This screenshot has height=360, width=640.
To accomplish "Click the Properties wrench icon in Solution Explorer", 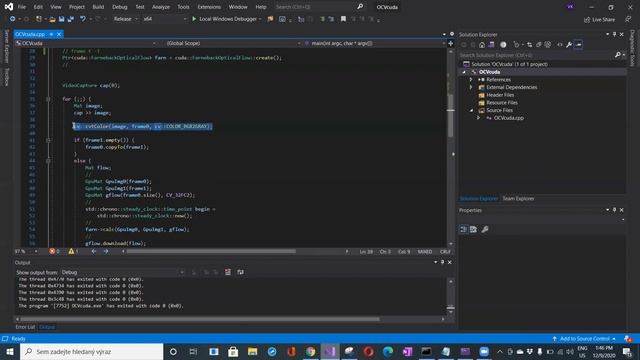I will 569,44.
